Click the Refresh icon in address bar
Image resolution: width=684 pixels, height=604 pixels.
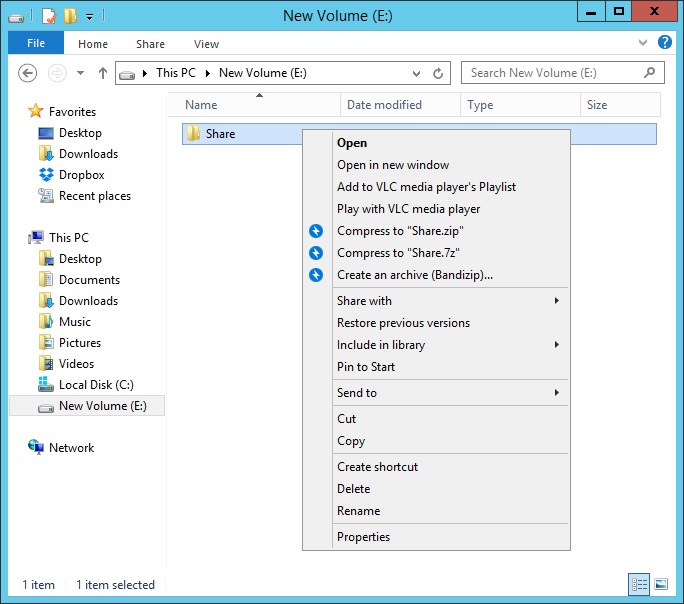[x=438, y=73]
